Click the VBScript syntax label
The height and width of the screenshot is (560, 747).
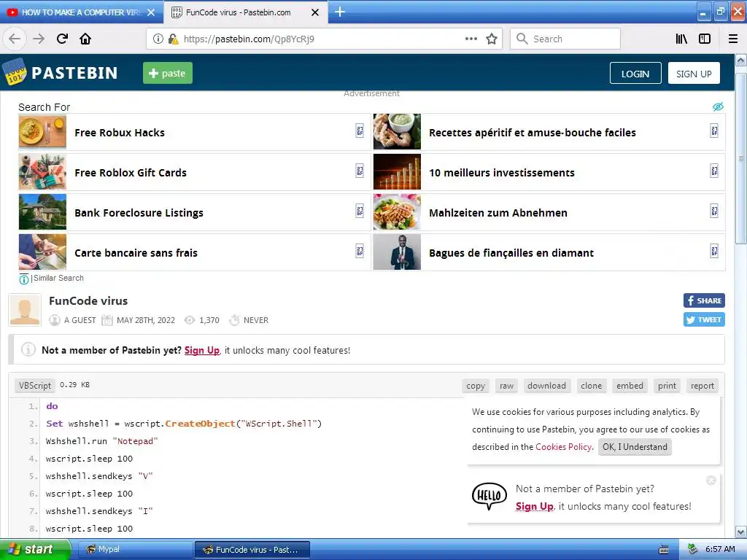pyautogui.click(x=35, y=385)
